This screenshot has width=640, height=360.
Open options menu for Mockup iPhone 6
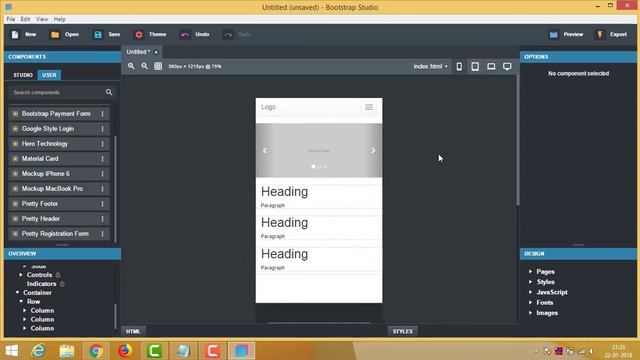(102, 174)
